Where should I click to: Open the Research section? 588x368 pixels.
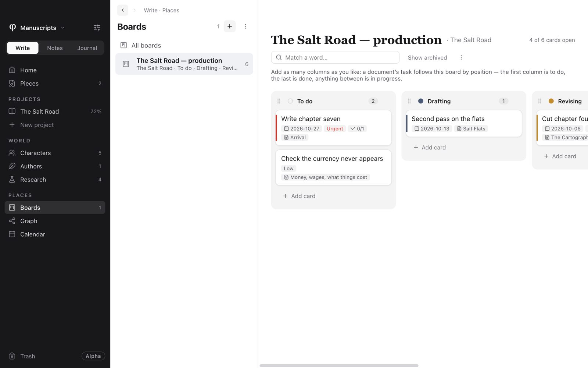pos(55,180)
